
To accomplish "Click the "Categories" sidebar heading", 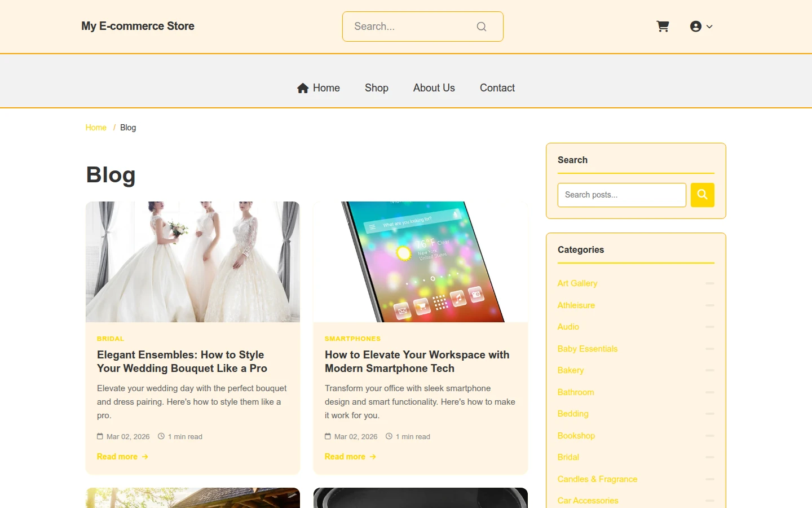I will [581, 250].
